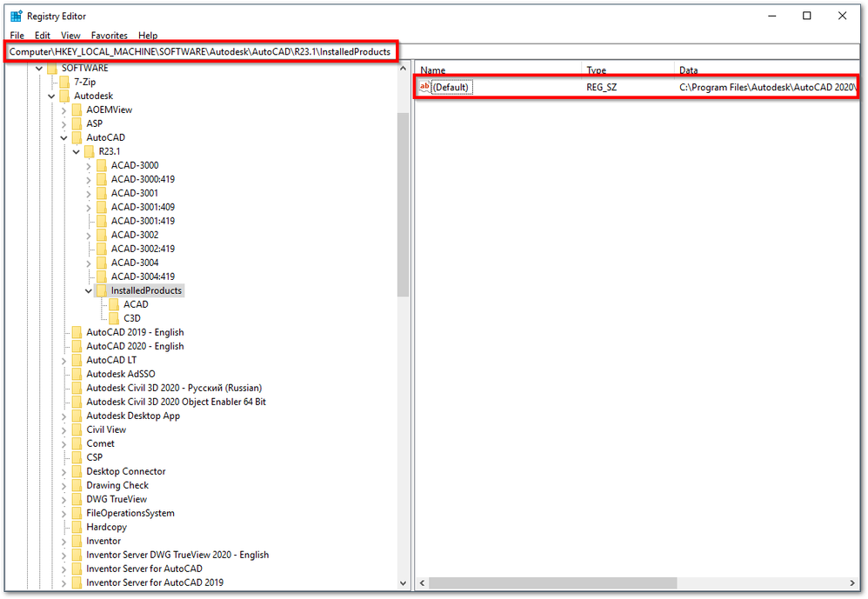Select the Drawing Check folder icon
Image resolution: width=868 pixels, height=599 pixels.
point(77,485)
